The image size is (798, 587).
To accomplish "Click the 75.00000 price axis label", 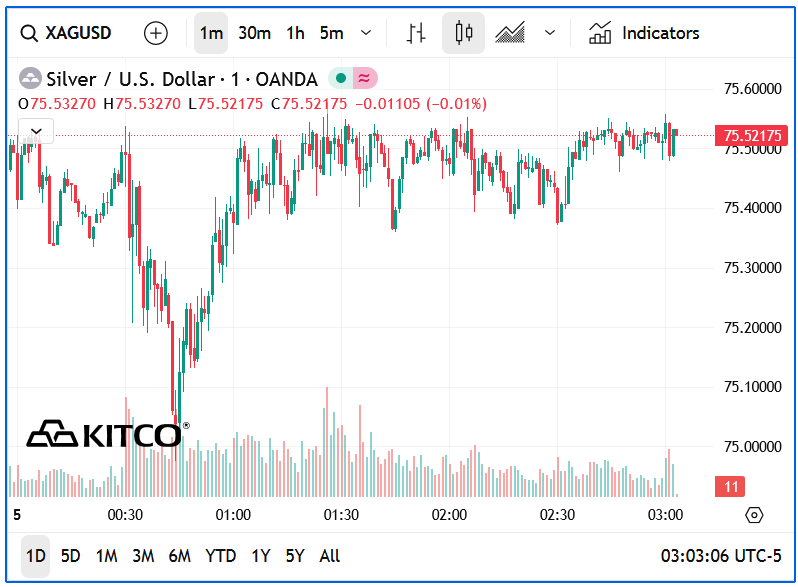I will pos(753,447).
